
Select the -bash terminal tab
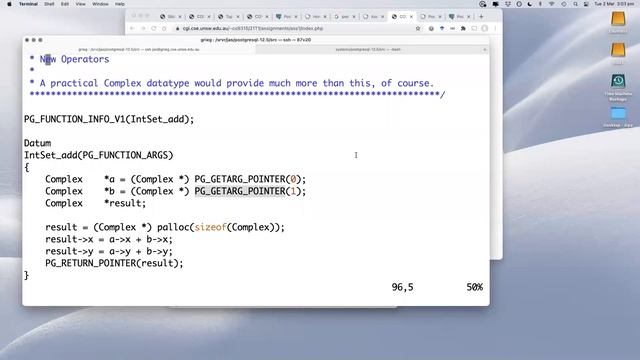tap(368, 49)
